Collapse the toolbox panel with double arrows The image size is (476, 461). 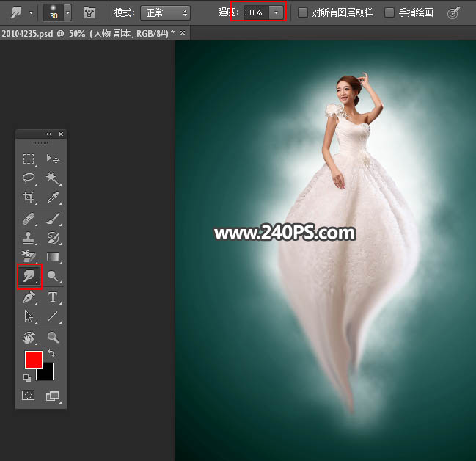point(49,134)
